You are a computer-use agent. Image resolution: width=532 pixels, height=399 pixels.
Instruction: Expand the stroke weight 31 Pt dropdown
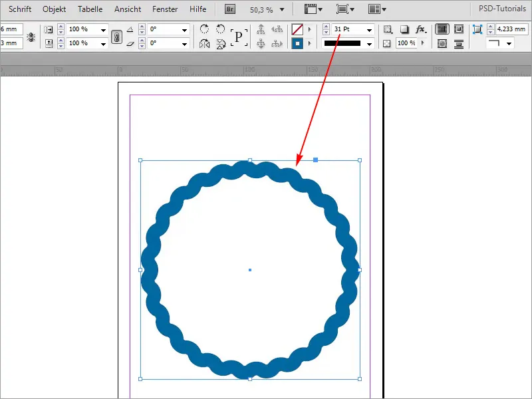pyautogui.click(x=368, y=29)
